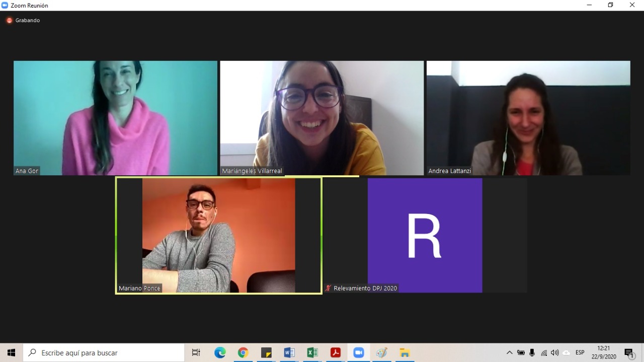Open Adobe Acrobat from taskbar
The height and width of the screenshot is (362, 644).
click(x=336, y=353)
